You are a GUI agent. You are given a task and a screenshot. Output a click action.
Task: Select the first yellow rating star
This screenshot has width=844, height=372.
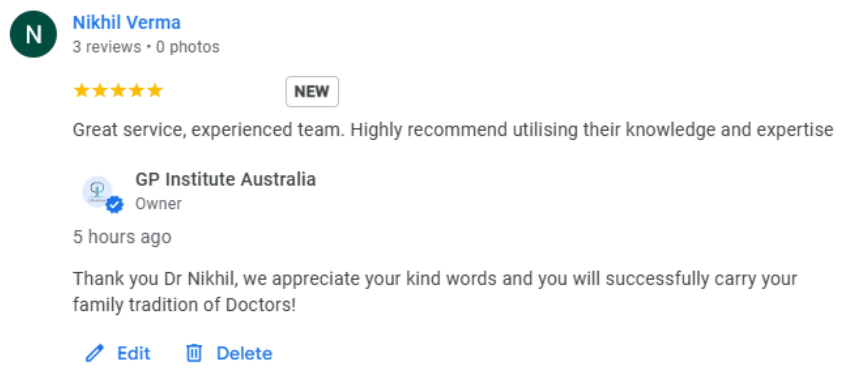82,90
